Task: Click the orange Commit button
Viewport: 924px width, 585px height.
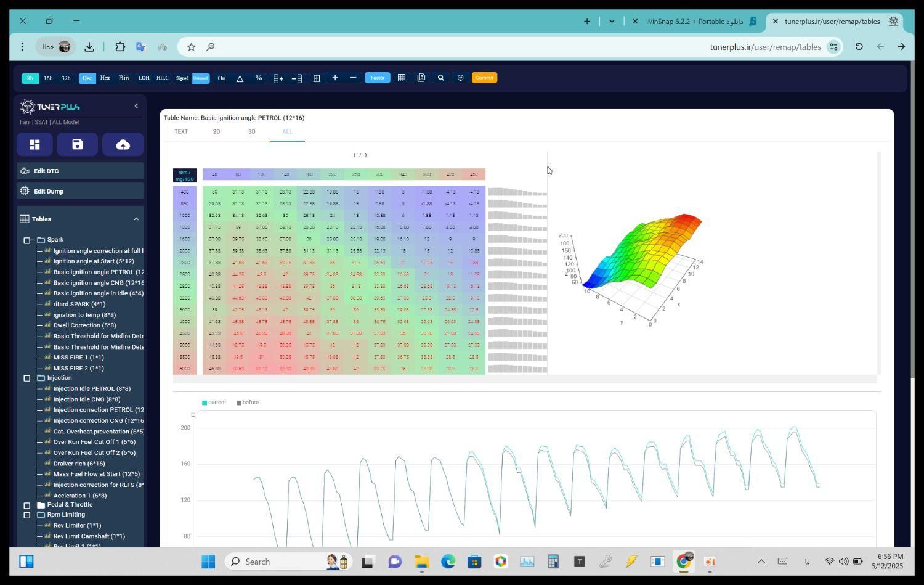Action: click(x=484, y=78)
